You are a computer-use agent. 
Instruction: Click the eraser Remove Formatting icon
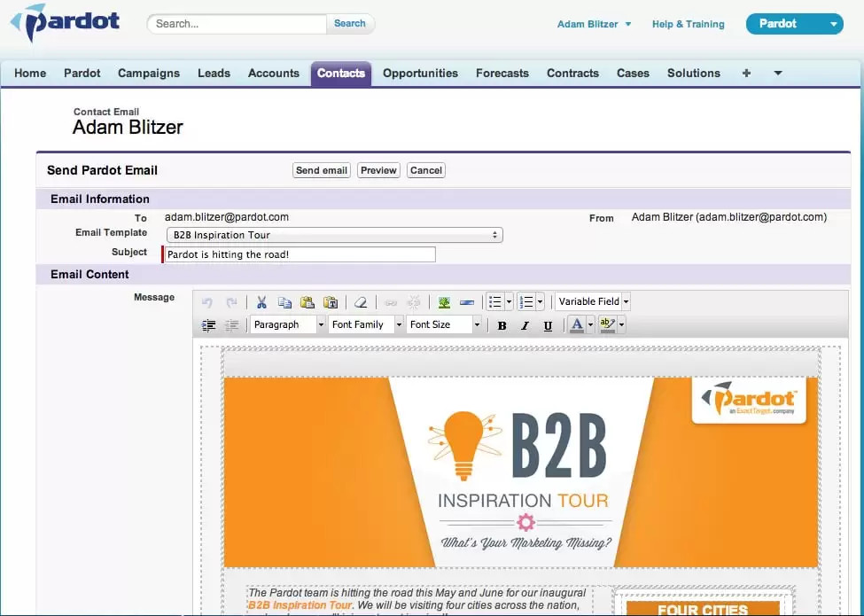360,302
